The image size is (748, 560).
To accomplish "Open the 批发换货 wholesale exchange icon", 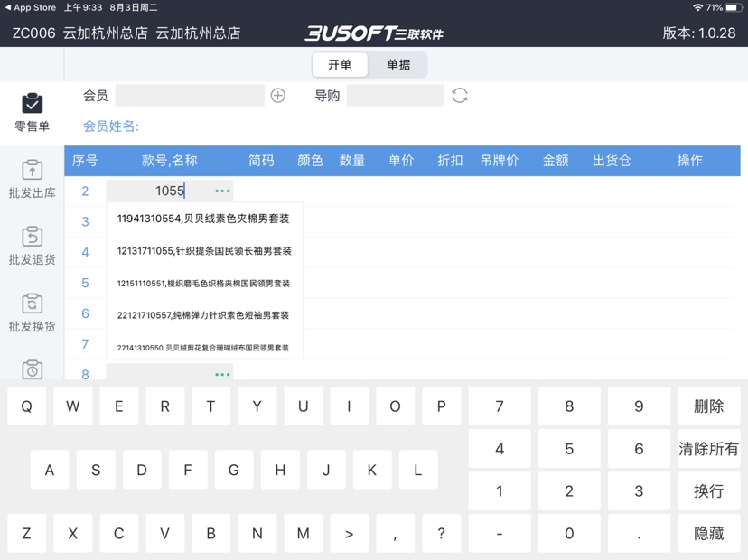I will click(x=32, y=303).
